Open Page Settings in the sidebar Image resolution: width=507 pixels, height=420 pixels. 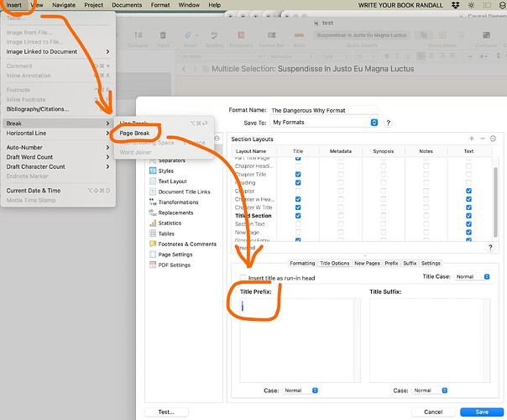175,255
